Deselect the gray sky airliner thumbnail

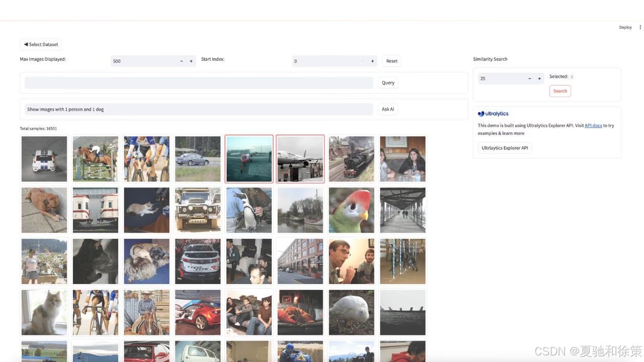click(300, 159)
